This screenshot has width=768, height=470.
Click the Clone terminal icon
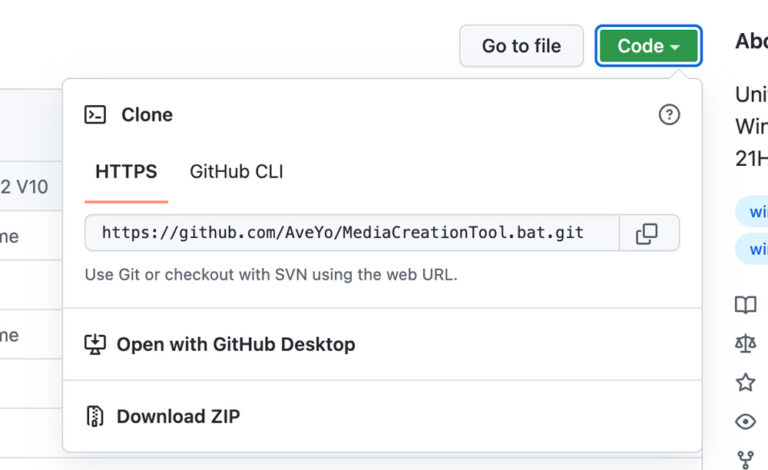96,115
